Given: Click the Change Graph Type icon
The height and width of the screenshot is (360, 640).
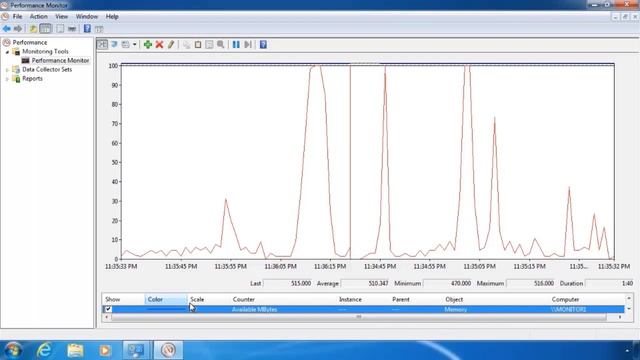Looking at the screenshot, I should click(x=126, y=44).
